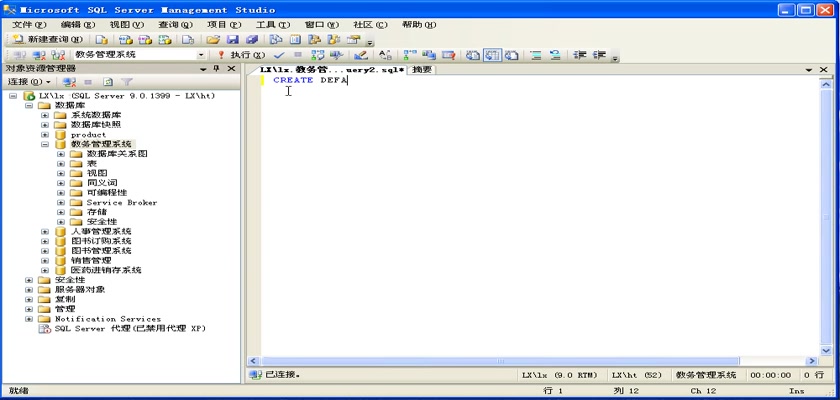The width and height of the screenshot is (840, 400).
Task: Open an Analysis Services MDX Query
Action: click(x=125, y=40)
